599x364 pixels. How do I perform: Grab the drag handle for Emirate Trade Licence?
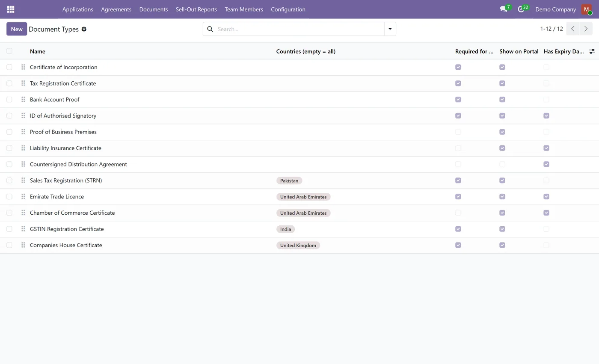23,197
